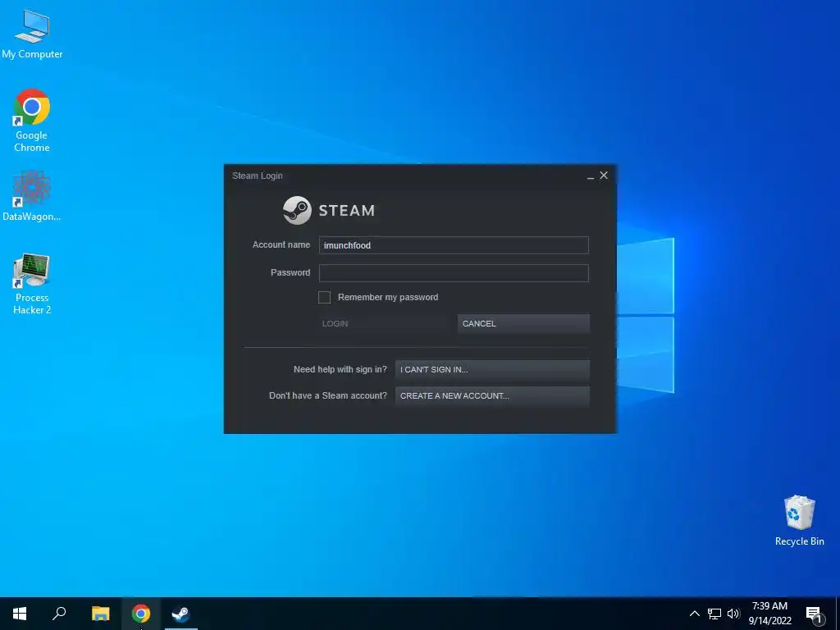This screenshot has width=840, height=630.
Task: Focus the Password input field
Action: click(454, 273)
